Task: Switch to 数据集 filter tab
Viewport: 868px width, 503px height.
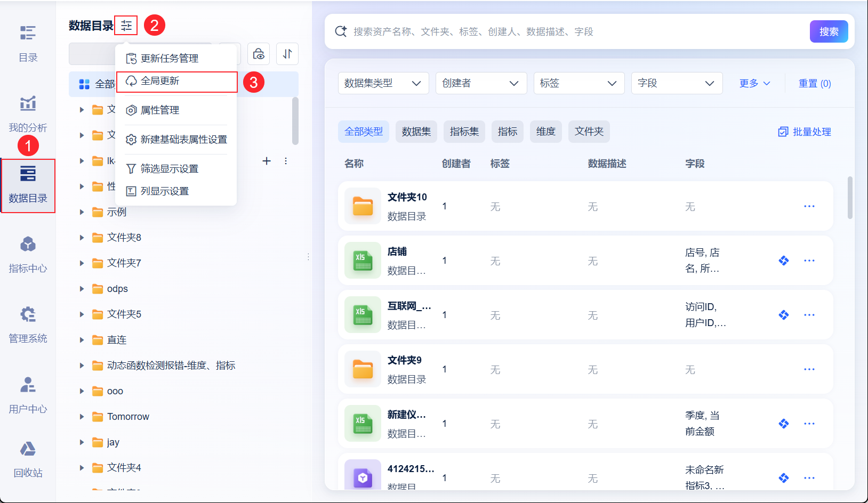Action: click(x=416, y=132)
